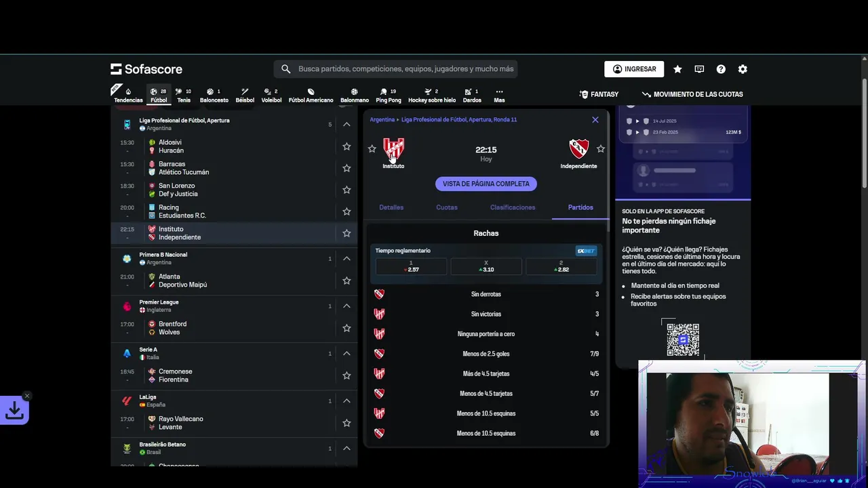This screenshot has width=868, height=488.
Task: Open the feedback message icon in header
Action: pos(699,69)
